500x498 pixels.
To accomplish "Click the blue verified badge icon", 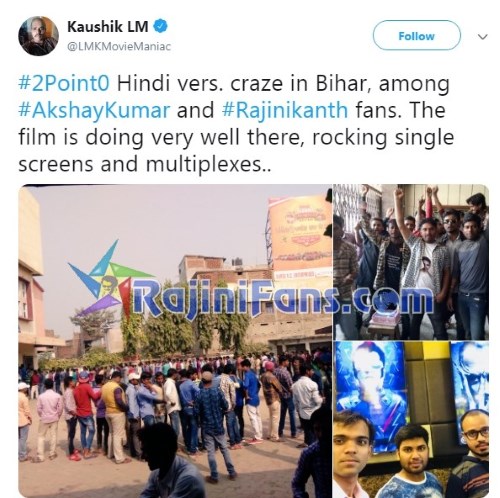I will pyautogui.click(x=160, y=26).
